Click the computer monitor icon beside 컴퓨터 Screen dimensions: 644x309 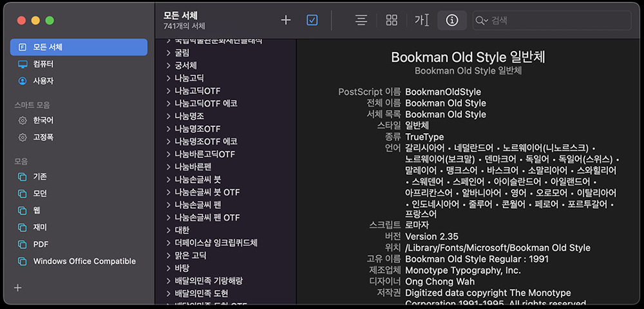point(22,64)
